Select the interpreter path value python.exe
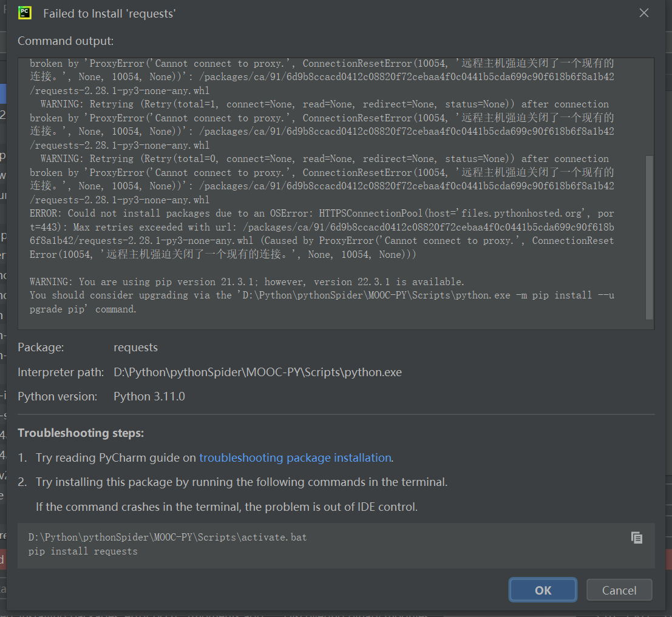The height and width of the screenshot is (617, 672). point(257,373)
